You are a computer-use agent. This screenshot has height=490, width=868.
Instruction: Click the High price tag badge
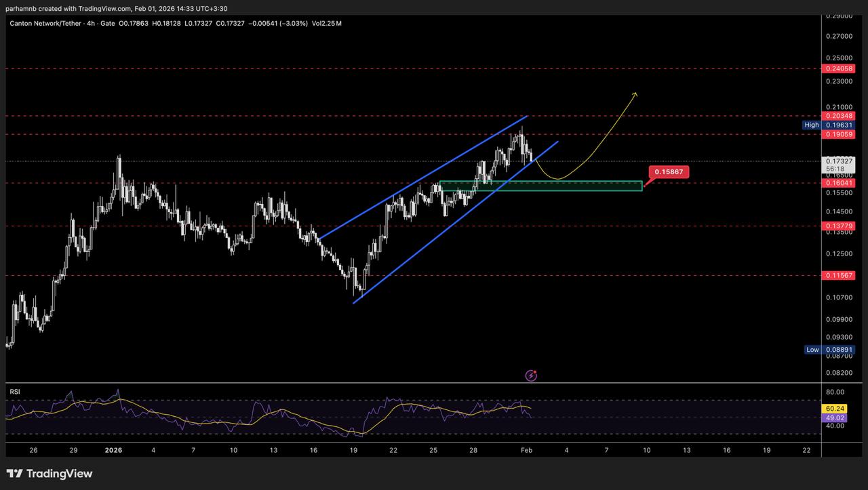pos(812,125)
